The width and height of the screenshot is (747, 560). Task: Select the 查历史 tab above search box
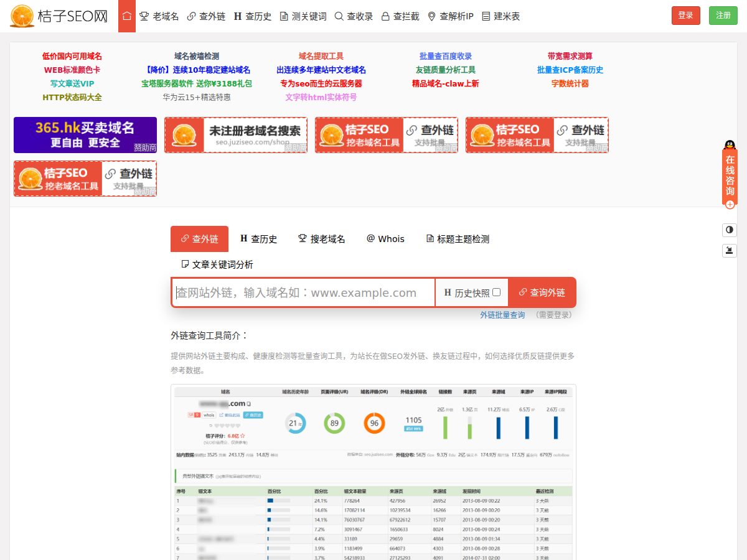259,239
